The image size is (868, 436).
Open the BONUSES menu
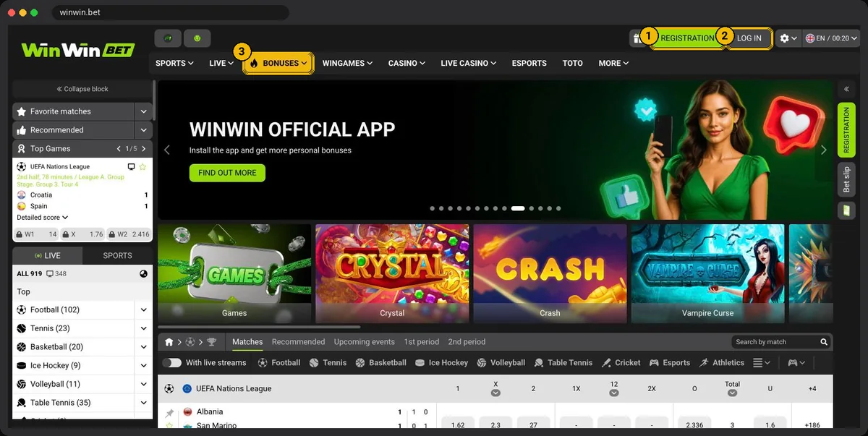point(278,63)
